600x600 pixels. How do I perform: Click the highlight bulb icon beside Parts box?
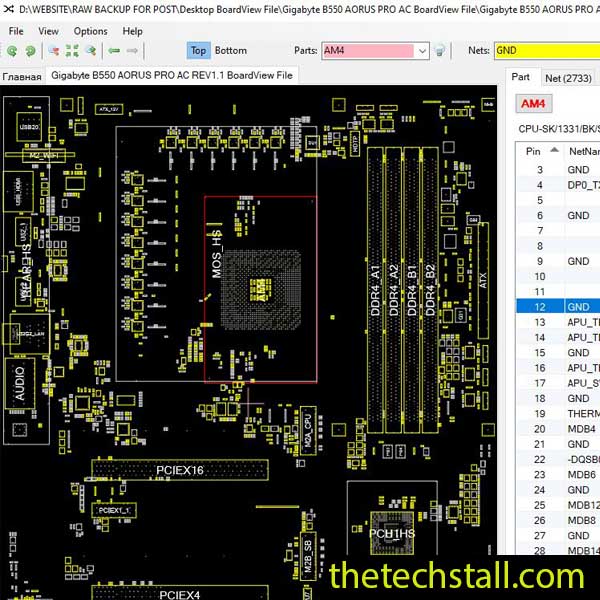pyautogui.click(x=440, y=51)
